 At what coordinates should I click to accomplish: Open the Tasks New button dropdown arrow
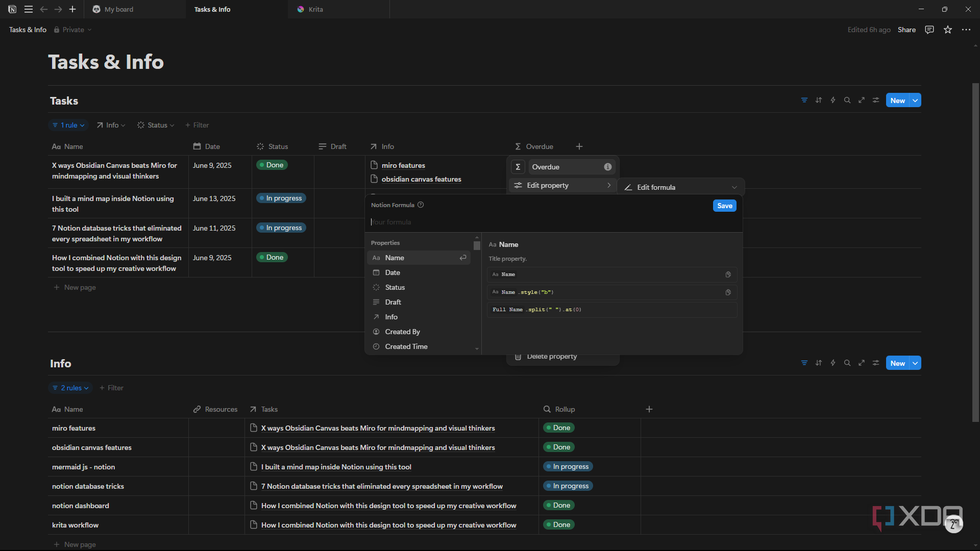[916, 101]
